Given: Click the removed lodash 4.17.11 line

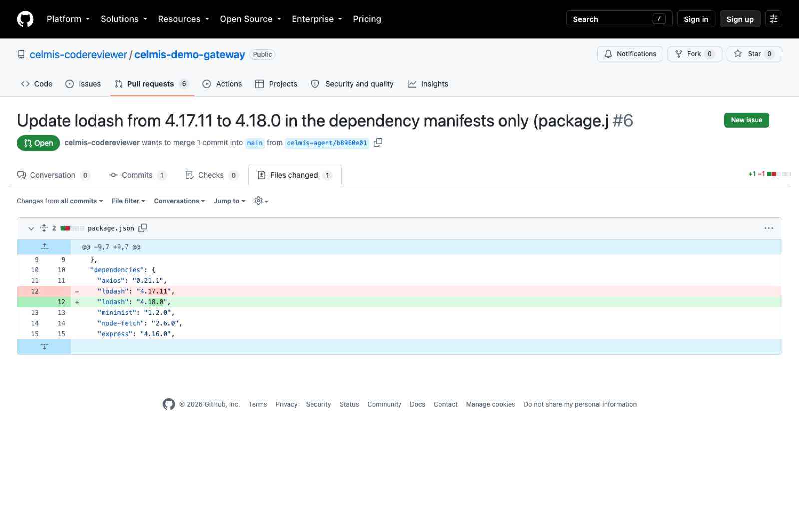Looking at the screenshot, I should pyautogui.click(x=399, y=291).
